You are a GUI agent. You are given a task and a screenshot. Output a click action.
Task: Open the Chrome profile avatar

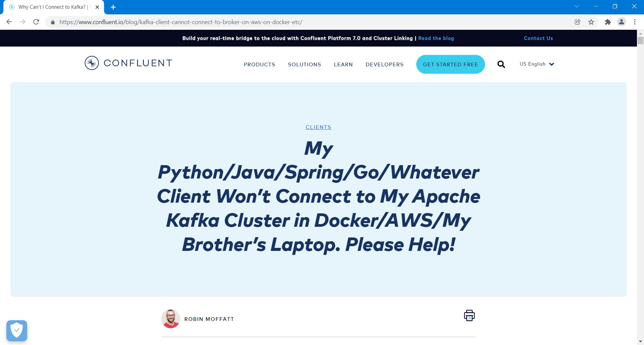622,22
